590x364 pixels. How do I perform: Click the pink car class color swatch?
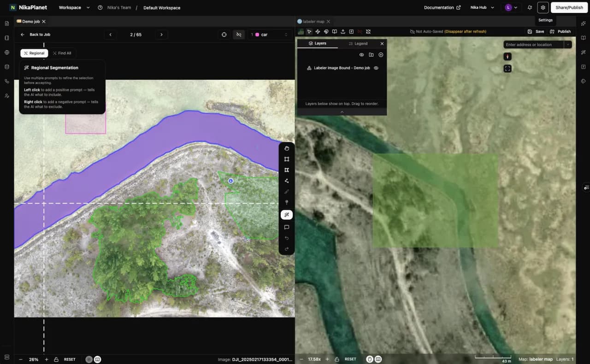coord(257,35)
